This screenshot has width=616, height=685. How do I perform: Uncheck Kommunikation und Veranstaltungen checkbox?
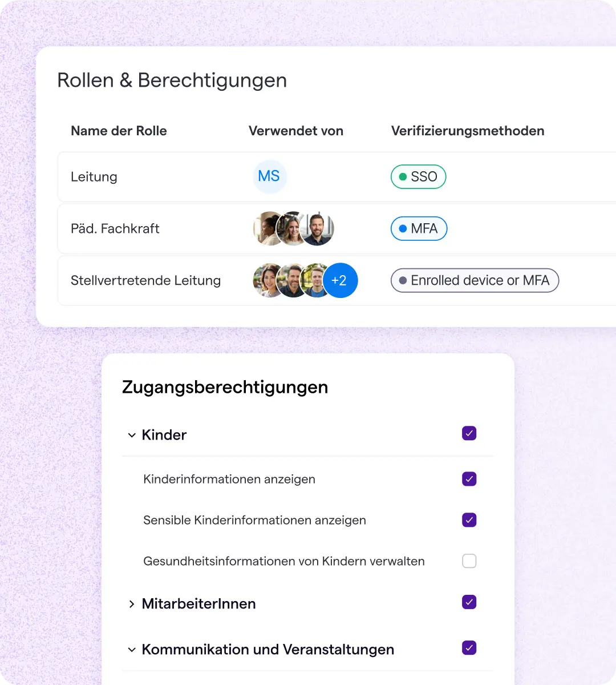469,648
